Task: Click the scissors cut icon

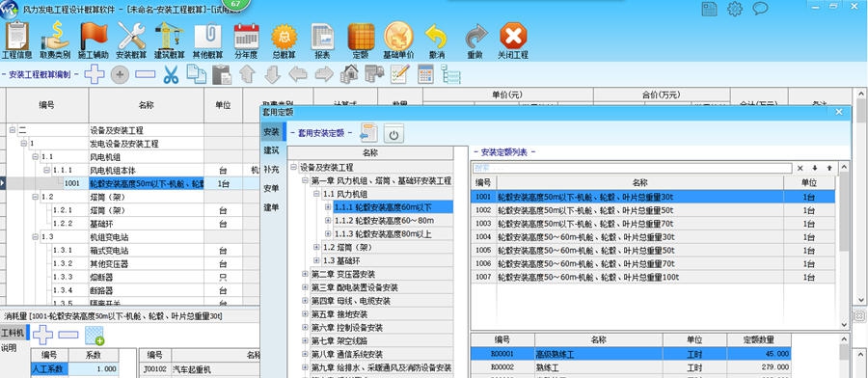Action: pos(171,74)
